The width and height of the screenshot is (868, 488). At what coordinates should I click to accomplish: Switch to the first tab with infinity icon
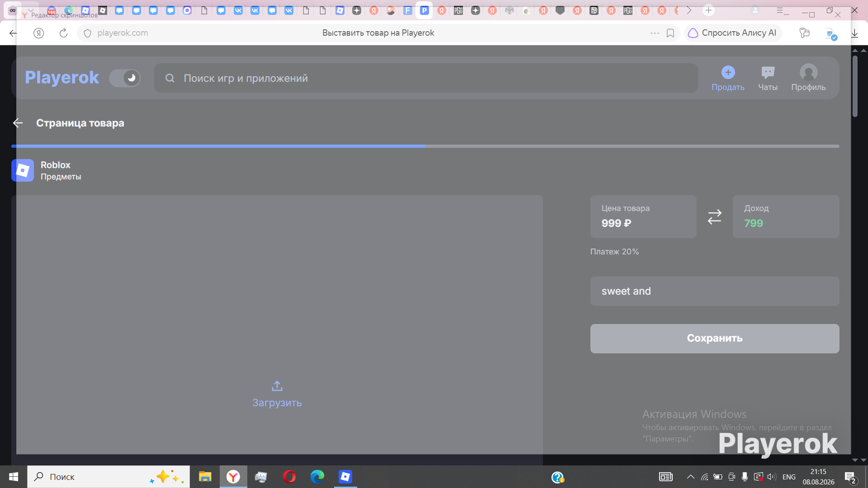pos(13,10)
